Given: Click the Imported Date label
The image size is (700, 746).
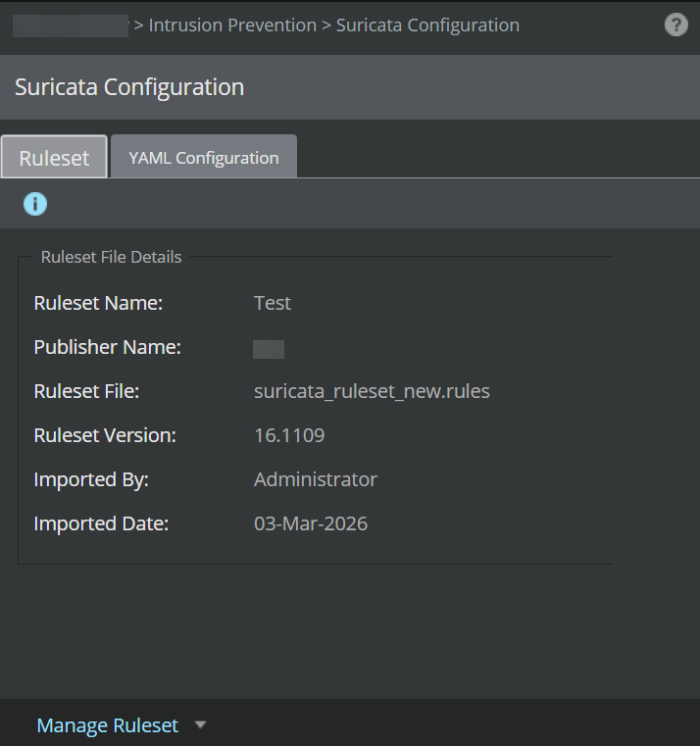Looking at the screenshot, I should (x=101, y=523).
